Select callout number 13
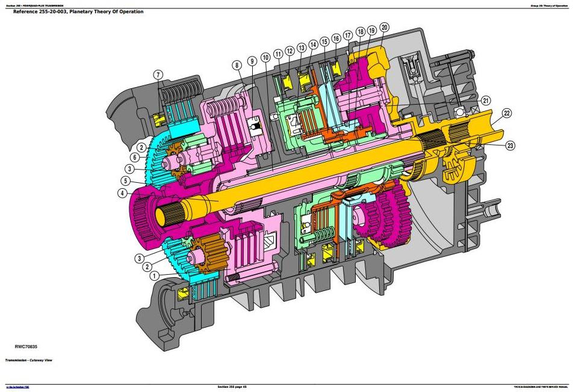 (302, 47)
